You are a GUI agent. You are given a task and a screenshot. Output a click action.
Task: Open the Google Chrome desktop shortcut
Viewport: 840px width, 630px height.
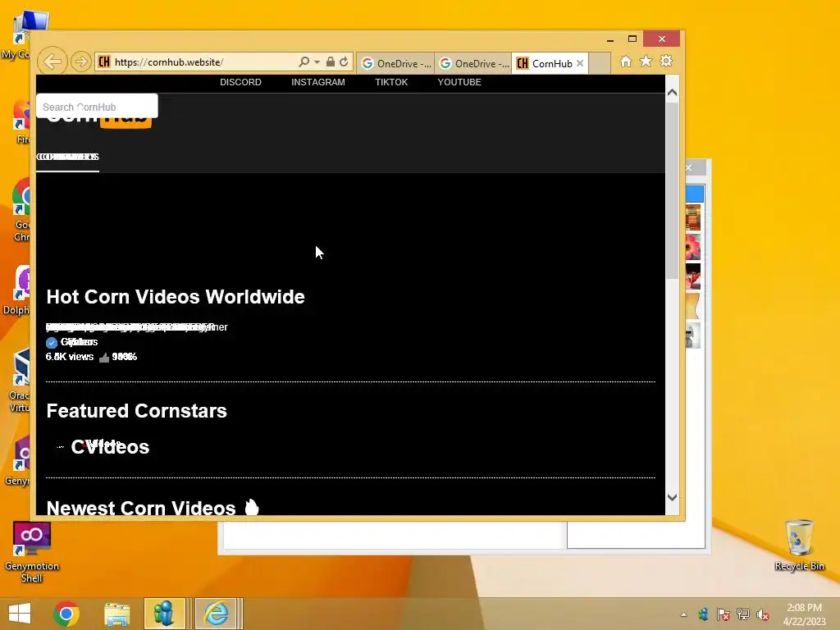point(21,210)
